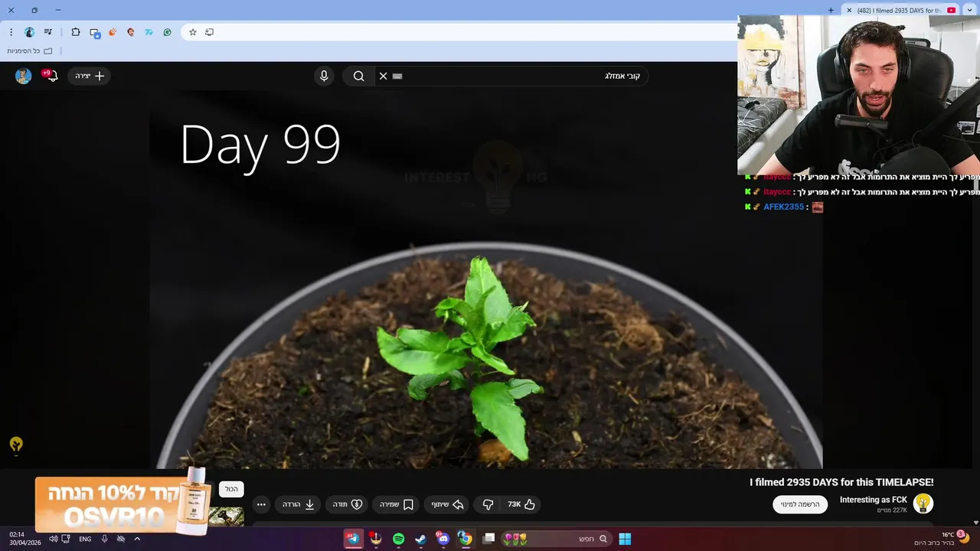The height and width of the screenshot is (551, 980).
Task: Open the Windows Start menu
Action: pos(625,539)
